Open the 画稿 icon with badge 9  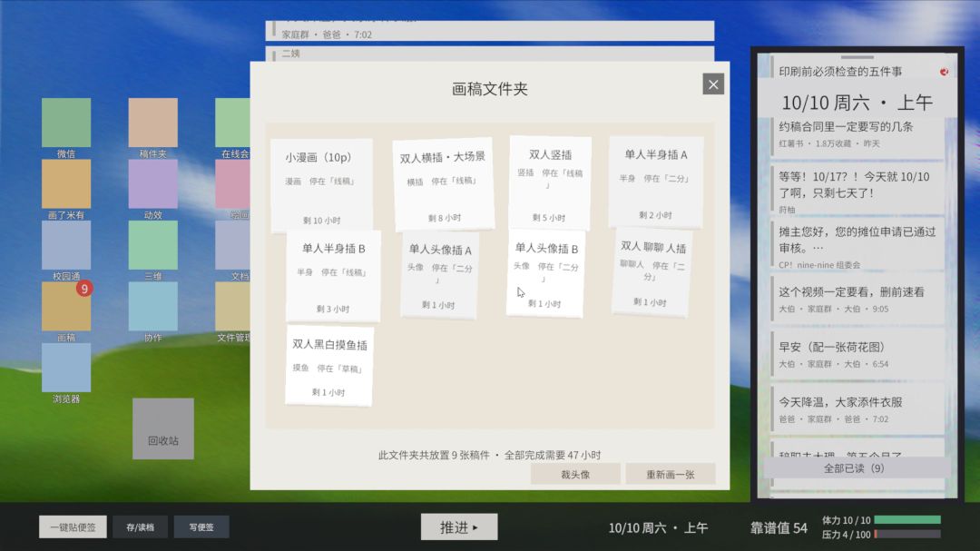(66, 307)
